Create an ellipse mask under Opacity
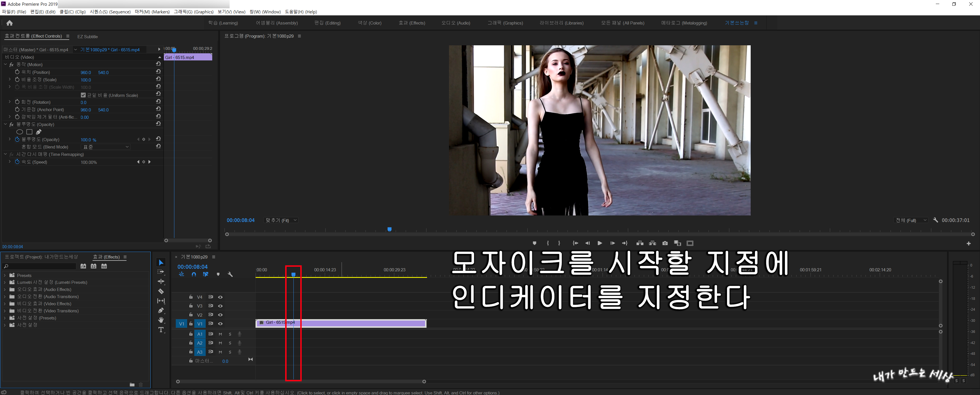980x395 pixels. click(20, 132)
